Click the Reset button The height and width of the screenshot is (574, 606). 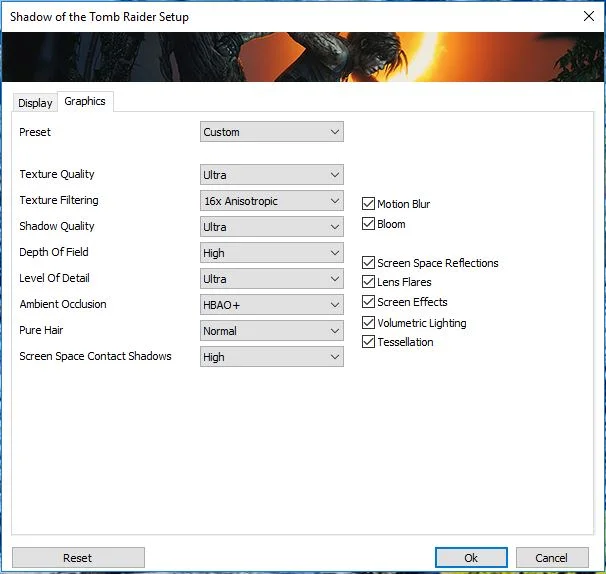[x=78, y=558]
